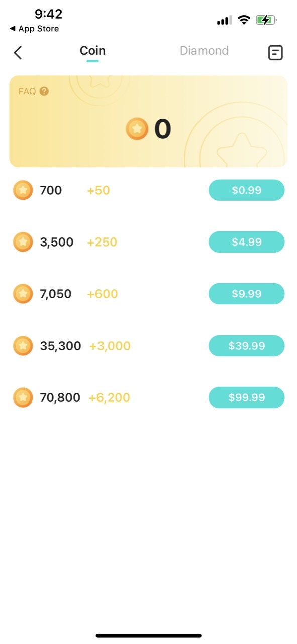The width and height of the screenshot is (297, 644).
Task: Purchase the largest pack for $99.99
Action: (246, 397)
